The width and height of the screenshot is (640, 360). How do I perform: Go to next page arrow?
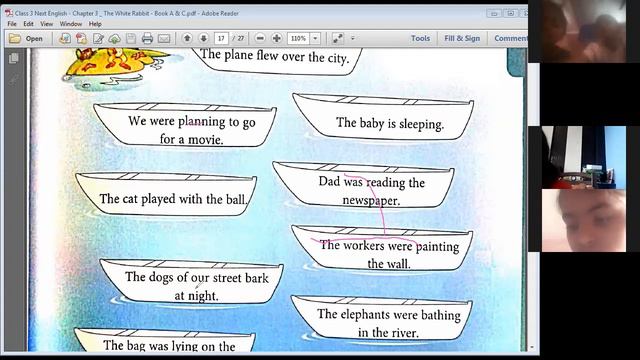203,38
